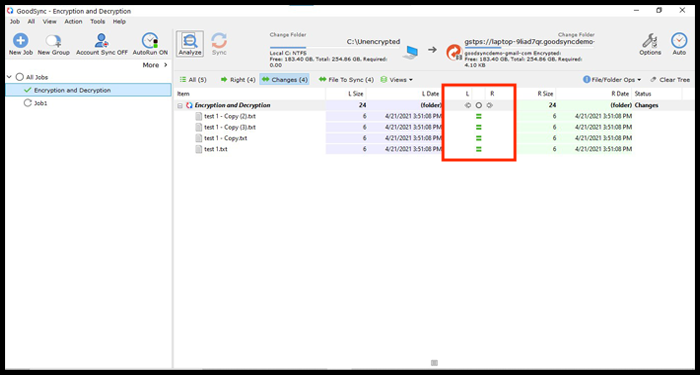Click equal sign for test 1.txt

click(479, 149)
